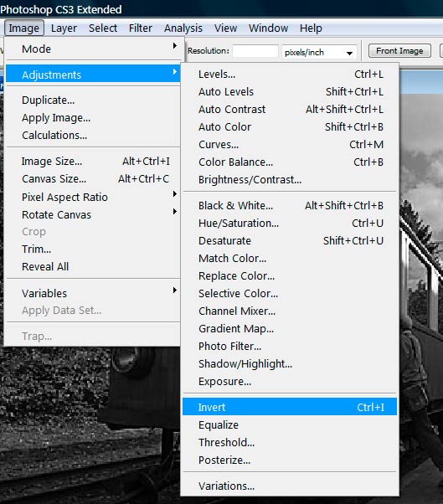Select Photo Filter... adjustment
This screenshot has width=443, height=504.
(x=290, y=346)
